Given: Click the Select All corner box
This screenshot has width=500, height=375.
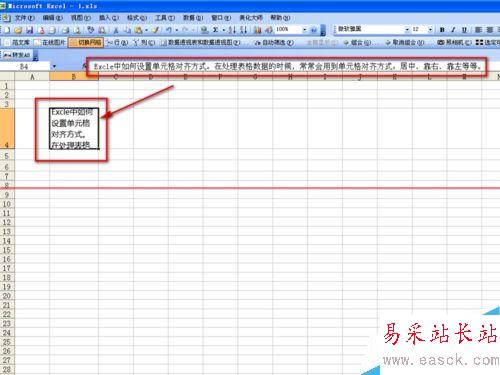Looking at the screenshot, I should tap(7, 77).
